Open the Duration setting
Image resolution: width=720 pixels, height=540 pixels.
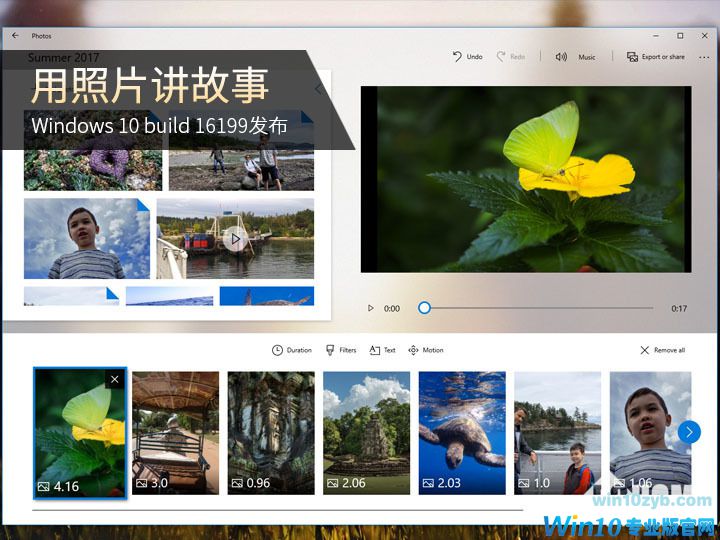292,350
